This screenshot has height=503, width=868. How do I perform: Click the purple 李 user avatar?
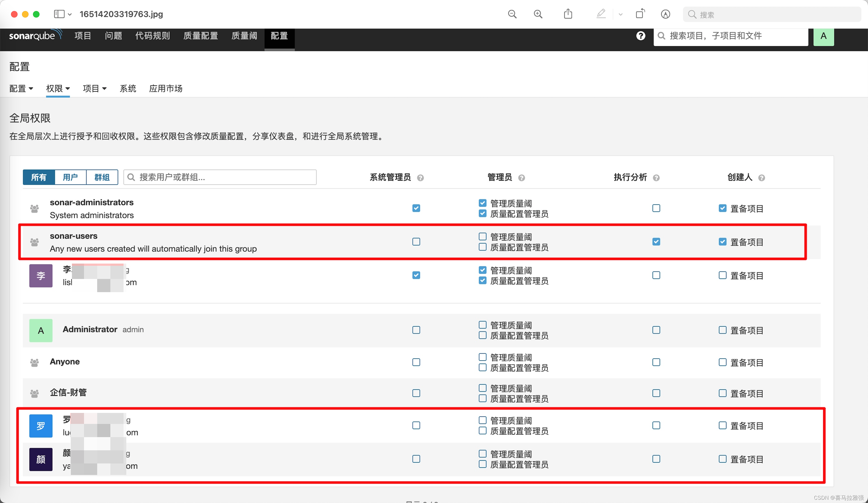coord(41,276)
